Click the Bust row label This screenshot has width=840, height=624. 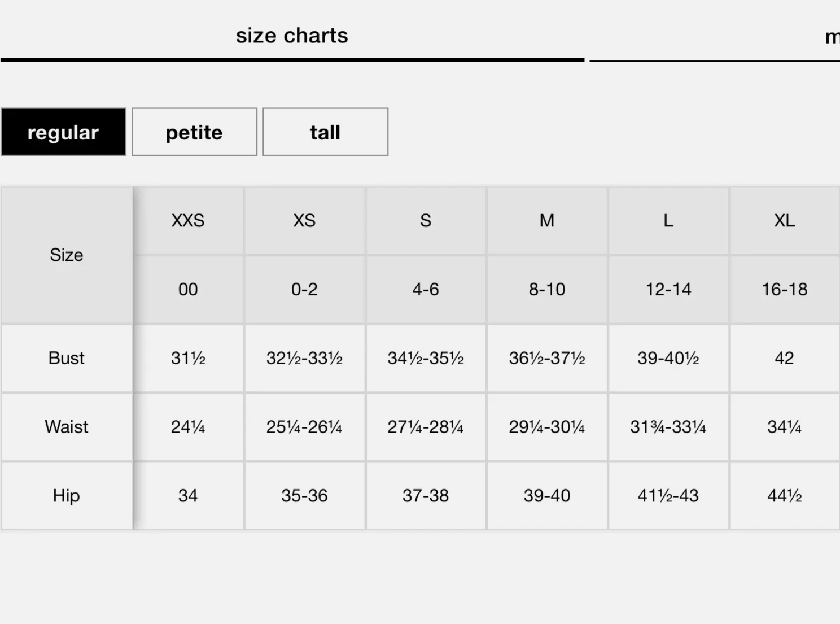coord(67,358)
